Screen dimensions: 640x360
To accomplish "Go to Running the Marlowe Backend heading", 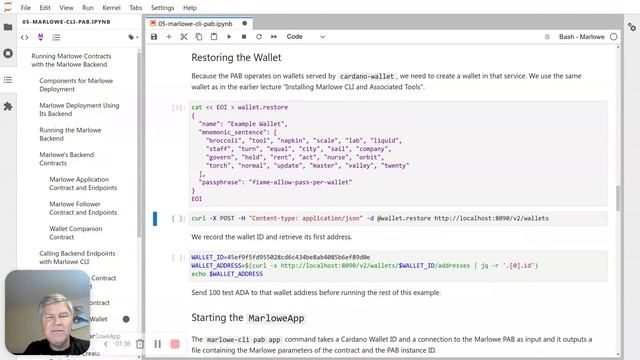I will point(70,134).
